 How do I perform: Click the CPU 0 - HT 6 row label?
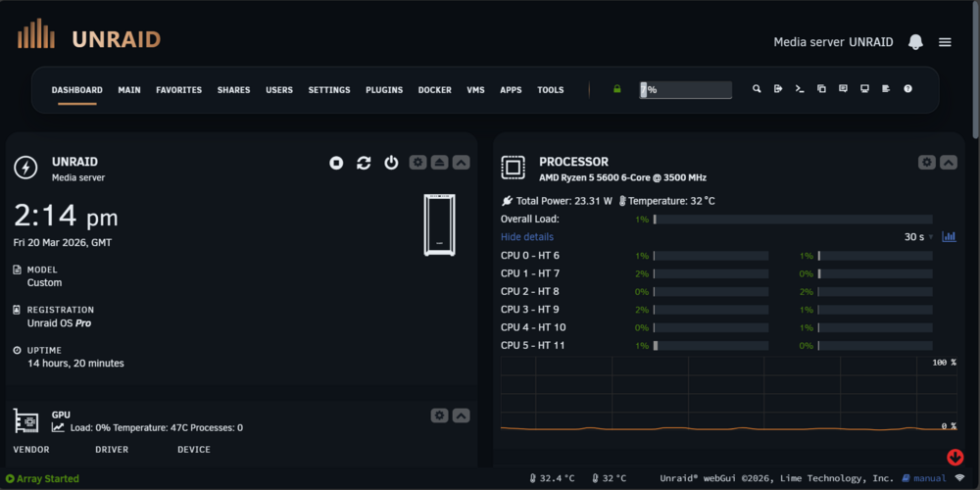(530, 256)
